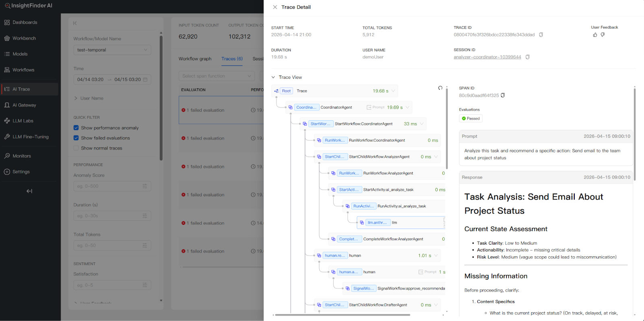Collapse the Trace View section

(x=273, y=77)
